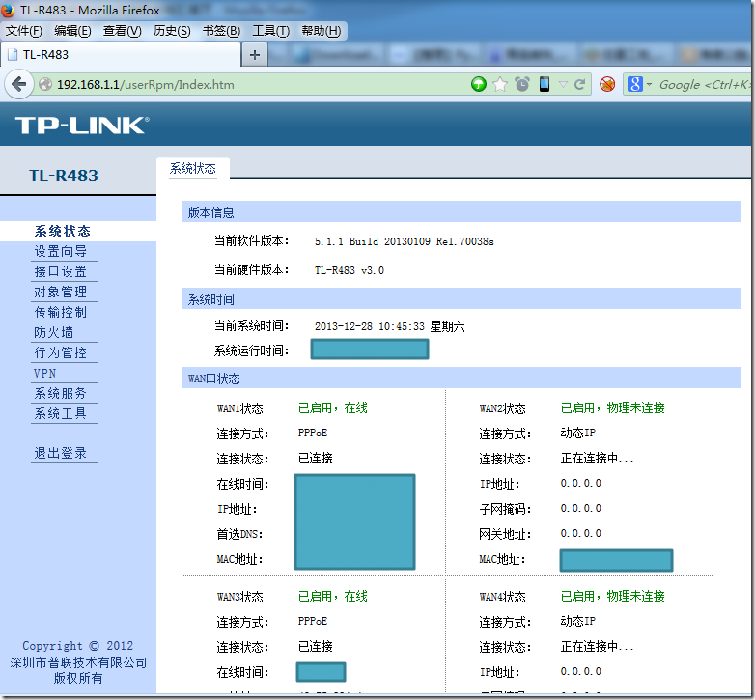Viewport: 755px width, 700px height.
Task: Click the 192.168.1.1 address bar URL
Action: point(146,85)
